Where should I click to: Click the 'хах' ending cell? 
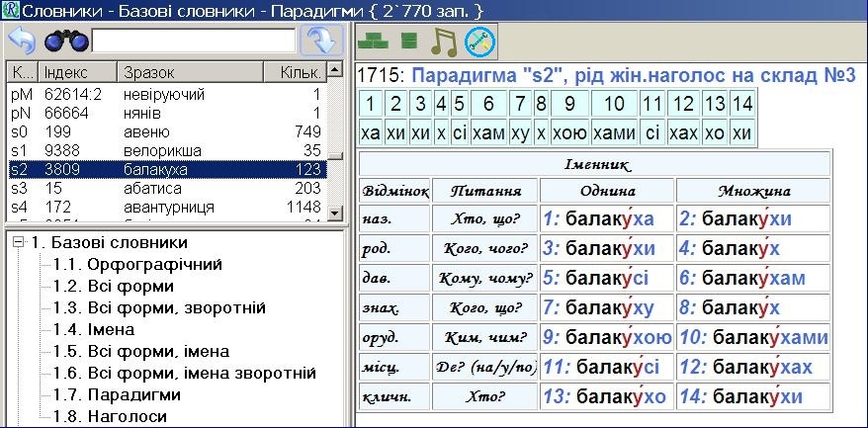(x=684, y=132)
